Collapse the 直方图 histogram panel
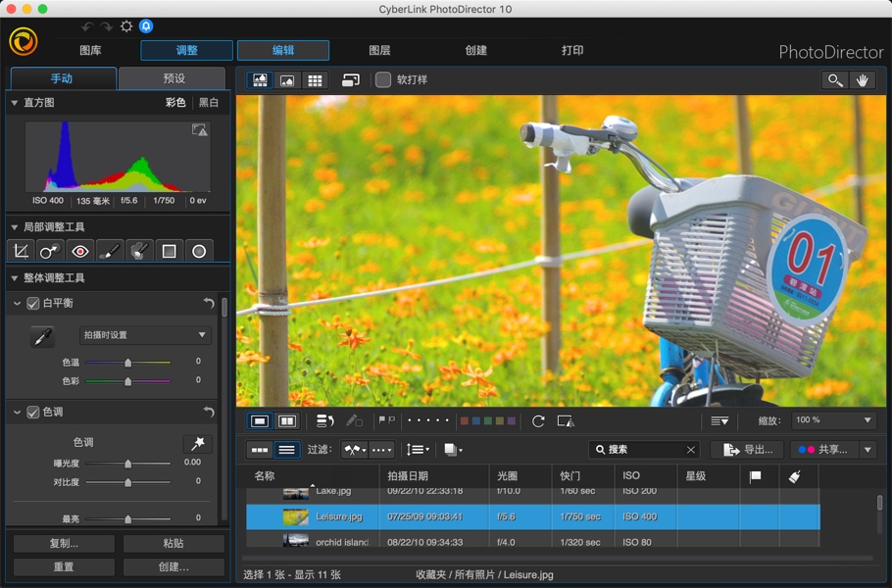892x588 pixels. [12, 102]
